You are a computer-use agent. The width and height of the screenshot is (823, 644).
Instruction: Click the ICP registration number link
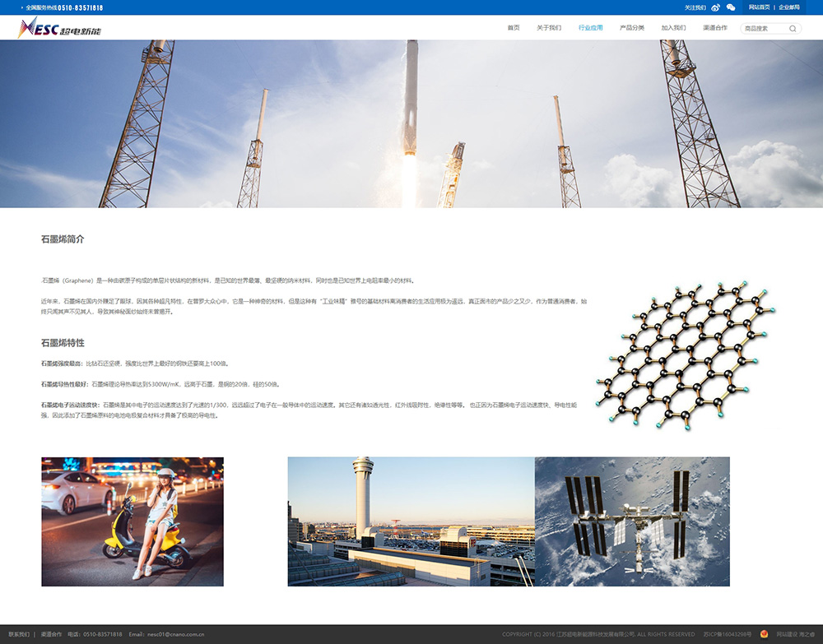728,634
